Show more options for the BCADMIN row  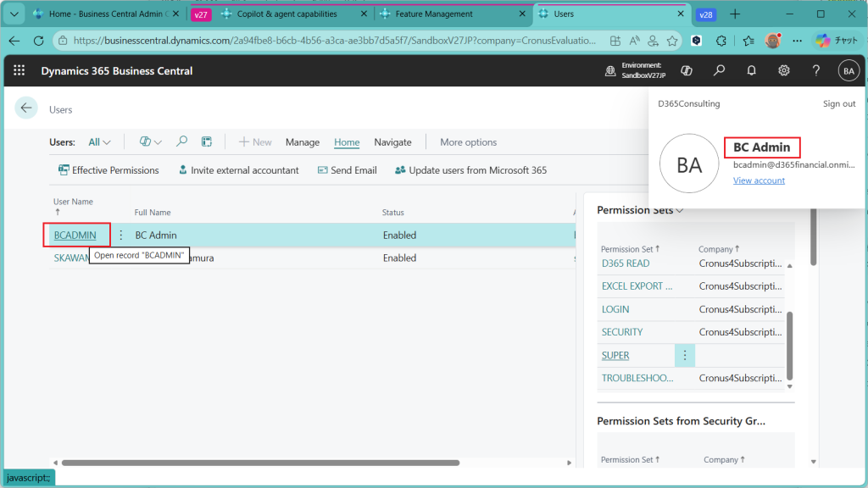click(120, 236)
